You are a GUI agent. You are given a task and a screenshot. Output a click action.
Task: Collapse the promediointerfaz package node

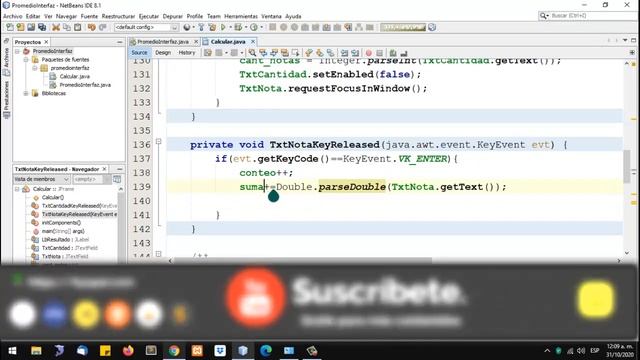[35, 68]
